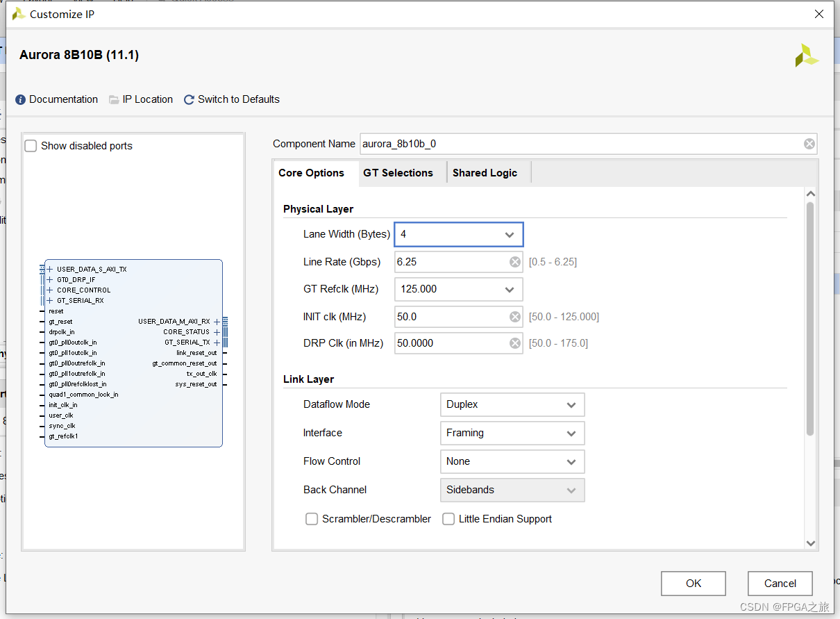Open the Back Channel dropdown
Viewport: 840px width, 619px height.
[512, 490]
